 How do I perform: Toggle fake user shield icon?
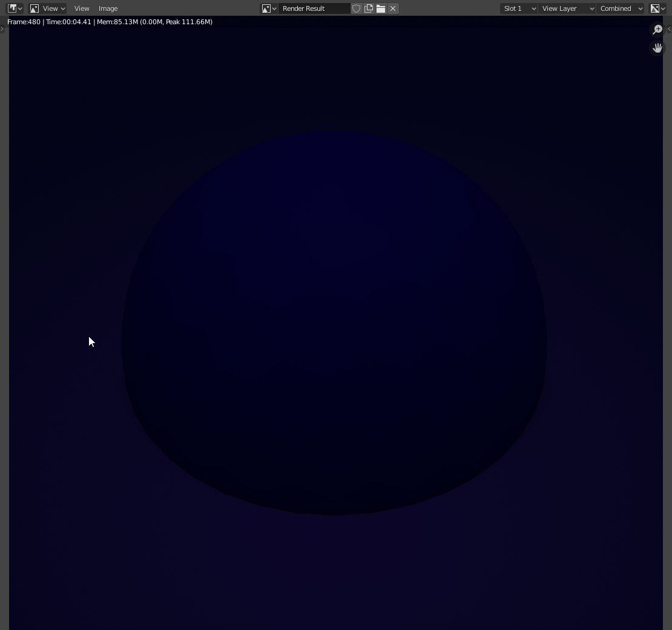(356, 8)
